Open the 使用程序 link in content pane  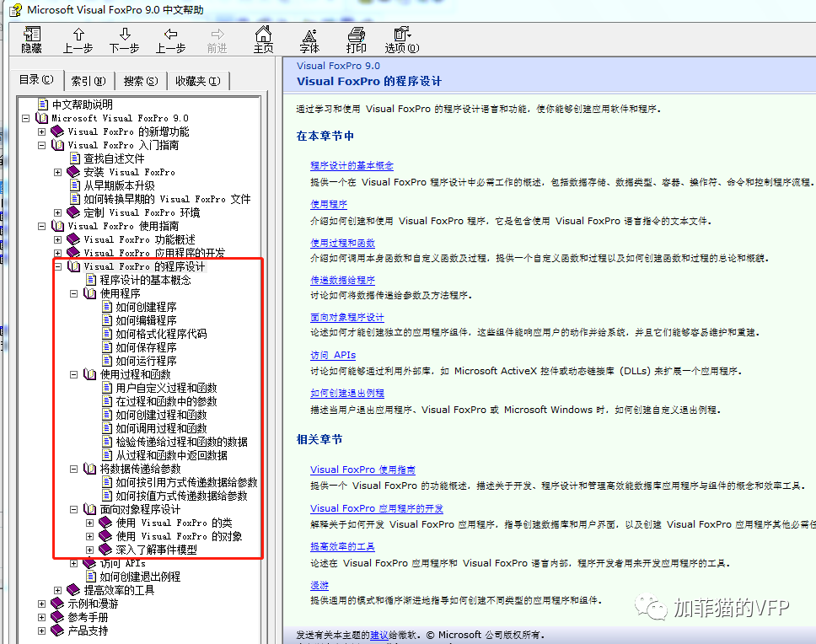coord(329,204)
